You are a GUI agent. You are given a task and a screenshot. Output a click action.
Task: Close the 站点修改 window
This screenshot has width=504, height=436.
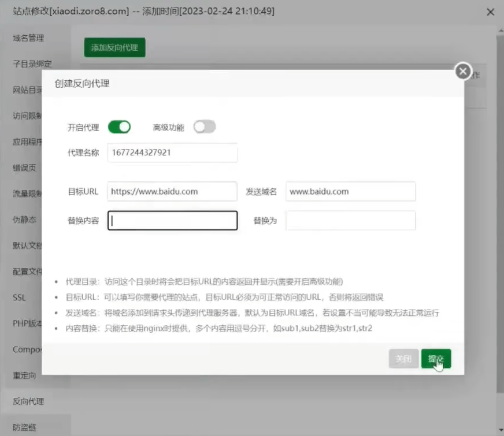(x=490, y=12)
